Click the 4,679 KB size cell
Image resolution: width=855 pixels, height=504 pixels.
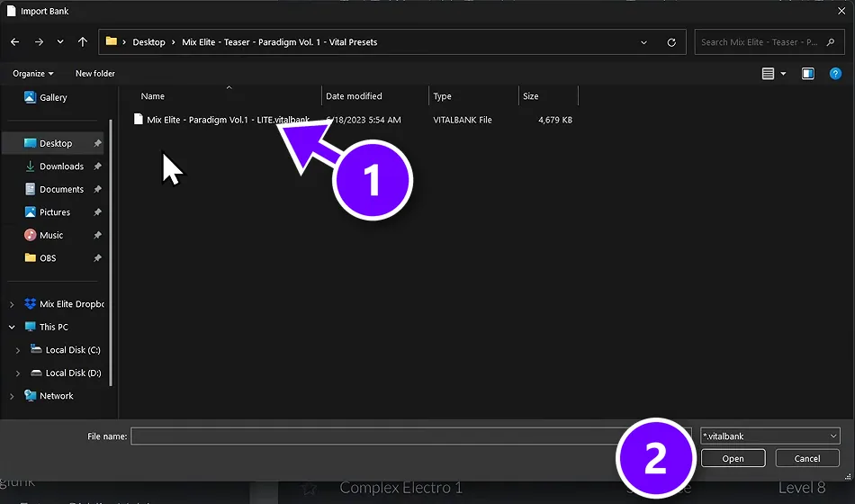coord(555,120)
